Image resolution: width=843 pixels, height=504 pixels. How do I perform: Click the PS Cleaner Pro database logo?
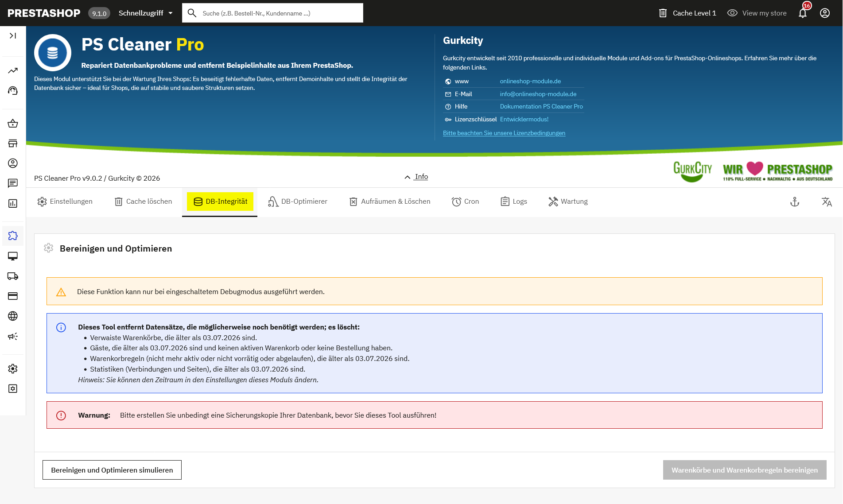click(x=53, y=53)
